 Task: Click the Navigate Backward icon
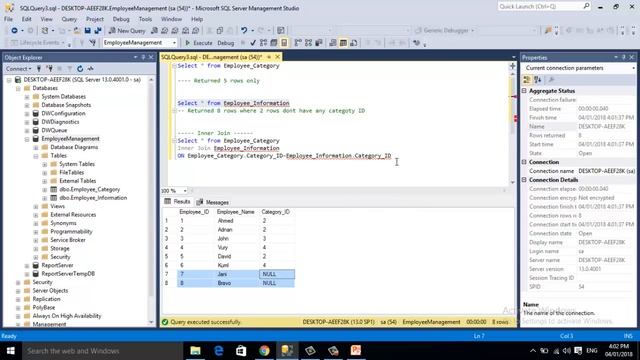point(14,31)
